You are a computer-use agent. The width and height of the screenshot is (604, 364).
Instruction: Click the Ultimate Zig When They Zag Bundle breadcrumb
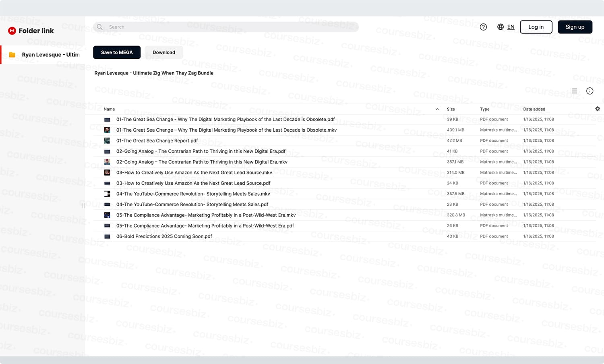click(x=154, y=73)
